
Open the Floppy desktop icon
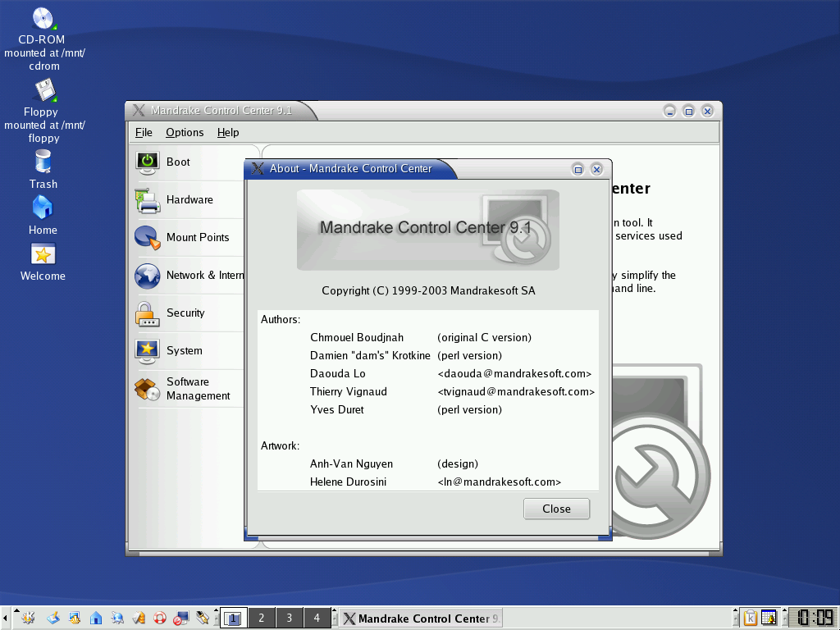pyautogui.click(x=45, y=90)
